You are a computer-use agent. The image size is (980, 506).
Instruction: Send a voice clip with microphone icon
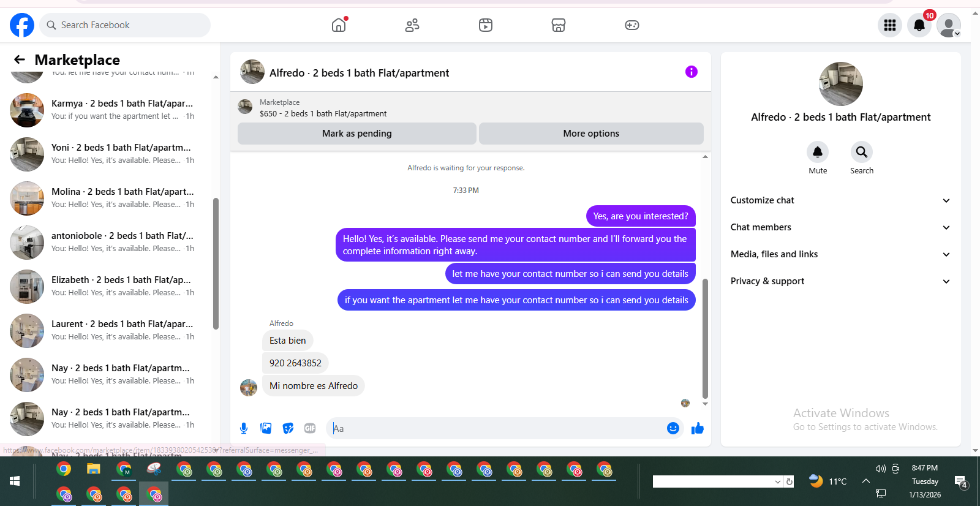coord(244,428)
